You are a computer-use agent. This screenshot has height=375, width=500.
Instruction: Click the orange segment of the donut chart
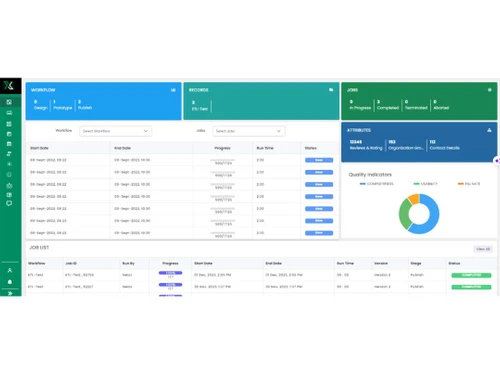[414, 199]
